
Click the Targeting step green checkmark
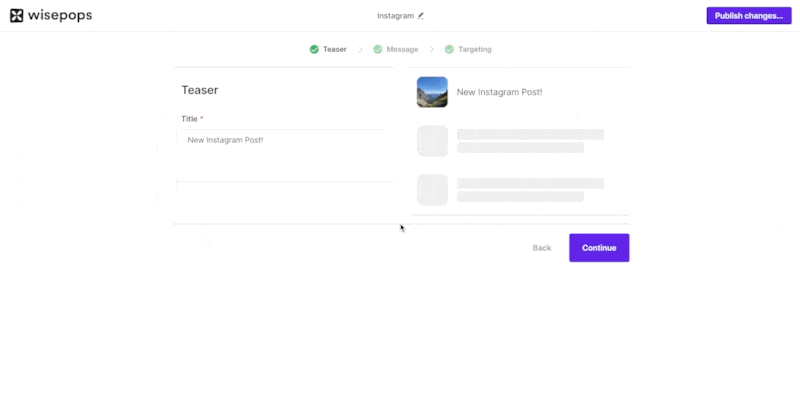pyautogui.click(x=449, y=49)
